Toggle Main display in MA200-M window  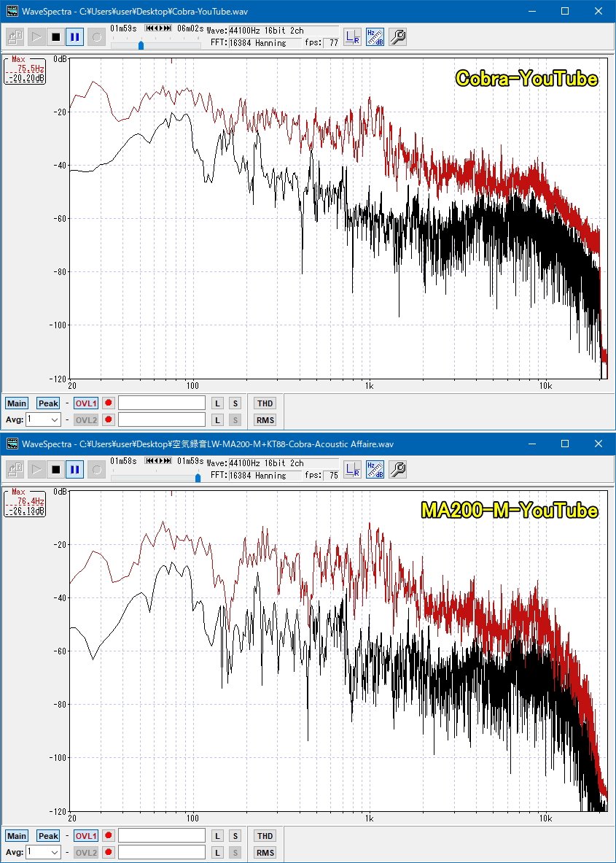pos(17,836)
